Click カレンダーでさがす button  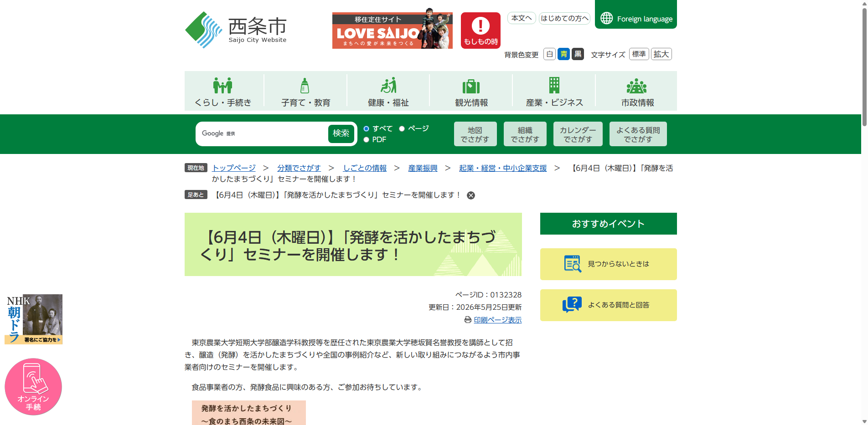coord(578,134)
